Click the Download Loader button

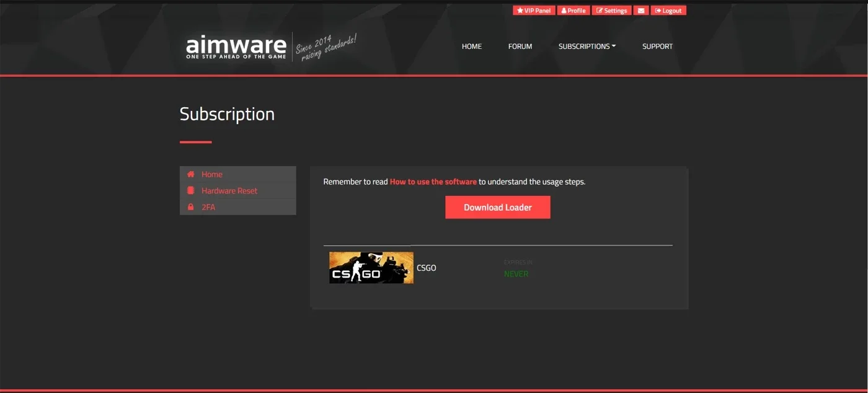tap(498, 208)
